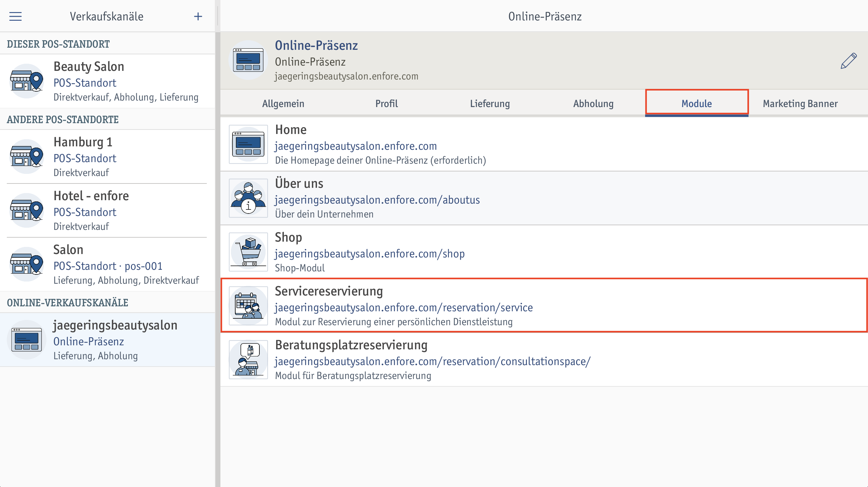The image size is (868, 487).
Task: Open the /reservation/consultationspace/ URL link
Action: [433, 361]
